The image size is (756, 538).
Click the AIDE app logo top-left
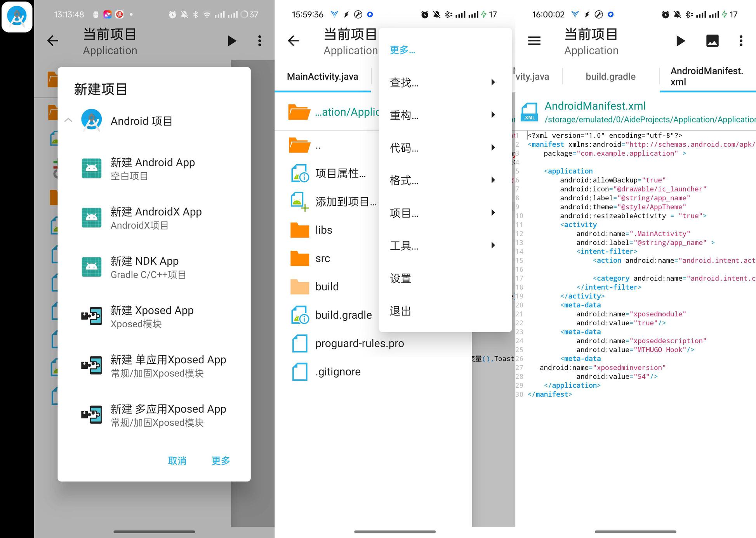pos(17,17)
